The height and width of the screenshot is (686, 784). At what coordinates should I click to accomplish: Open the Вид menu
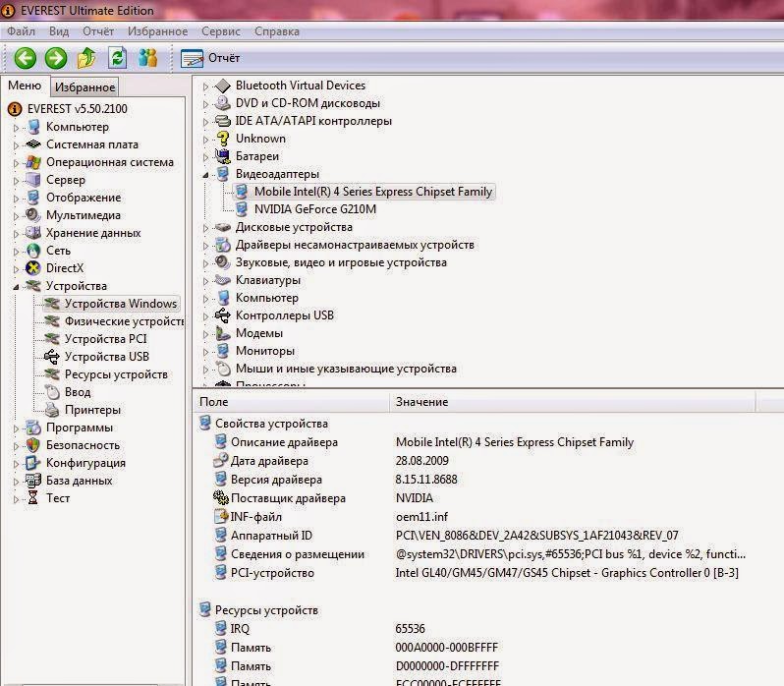[59, 31]
